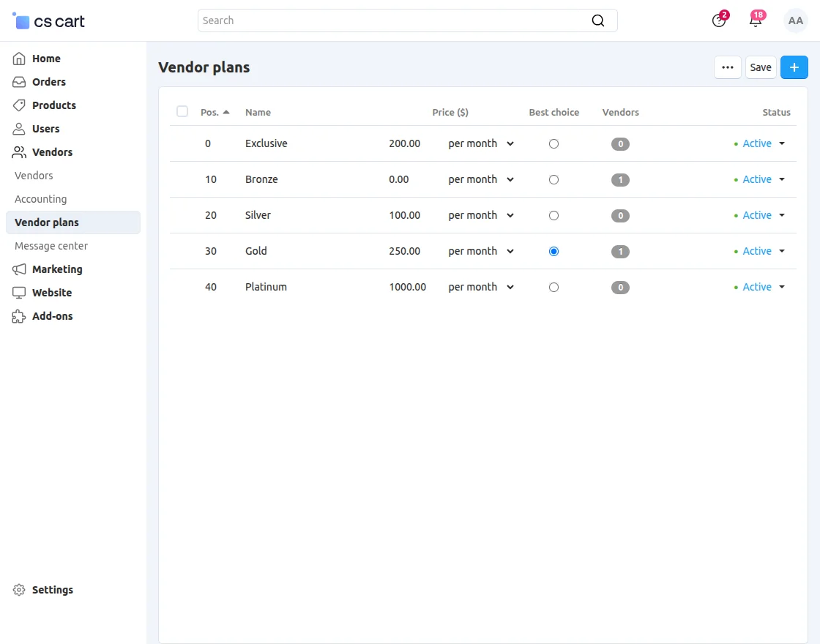This screenshot has height=644, width=820.
Task: Open Accounting in sidebar
Action: [40, 199]
